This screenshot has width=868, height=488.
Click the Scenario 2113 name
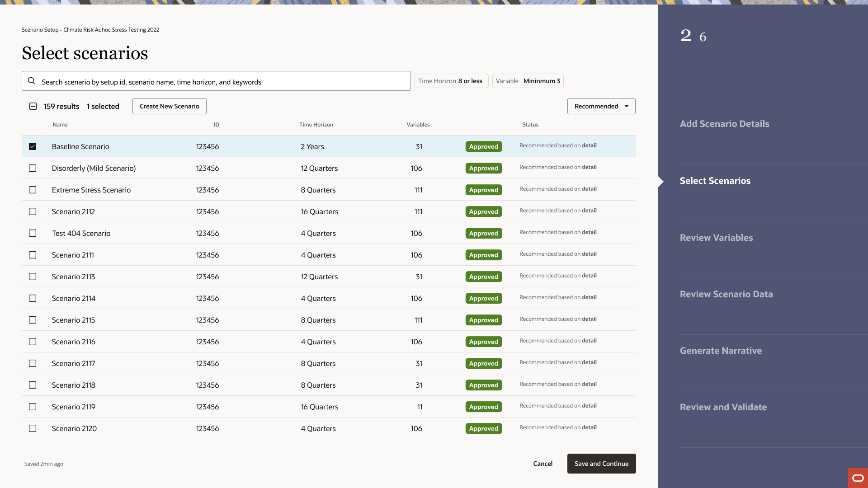[73, 277]
